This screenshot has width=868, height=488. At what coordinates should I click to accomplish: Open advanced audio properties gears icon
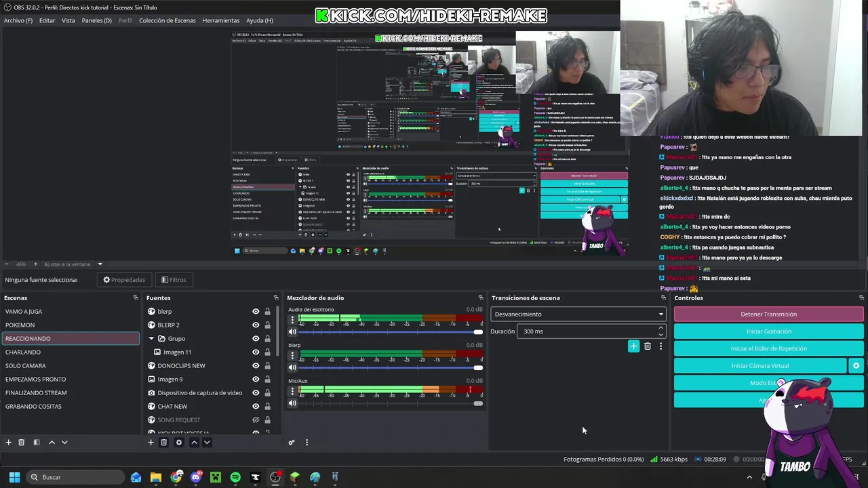click(x=292, y=443)
